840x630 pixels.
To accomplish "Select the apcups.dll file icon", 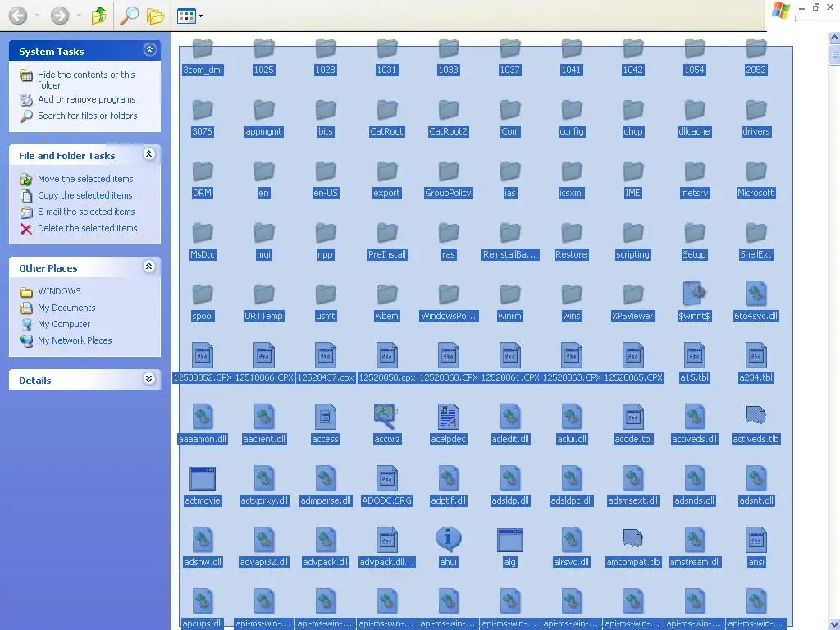I will point(203,601).
